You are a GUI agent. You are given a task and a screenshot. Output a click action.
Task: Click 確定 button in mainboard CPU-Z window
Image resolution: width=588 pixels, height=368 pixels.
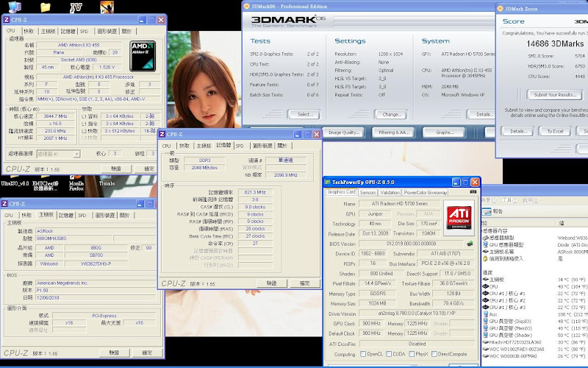coord(147,353)
